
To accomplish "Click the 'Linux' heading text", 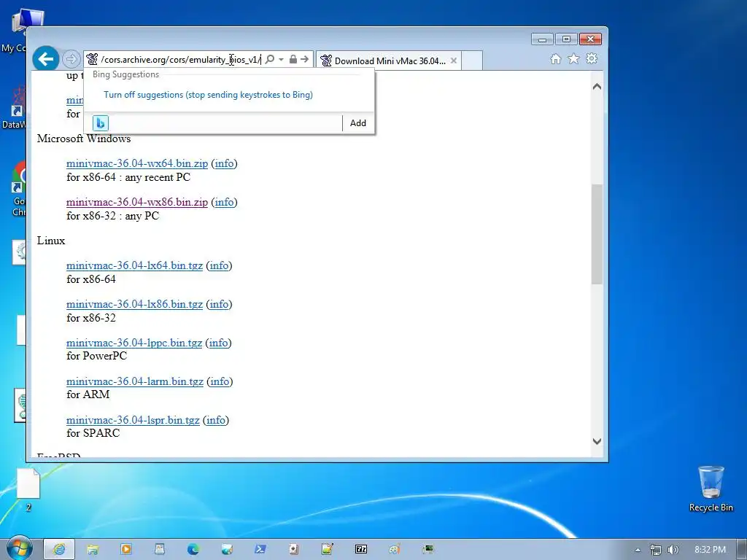I will pyautogui.click(x=51, y=241).
